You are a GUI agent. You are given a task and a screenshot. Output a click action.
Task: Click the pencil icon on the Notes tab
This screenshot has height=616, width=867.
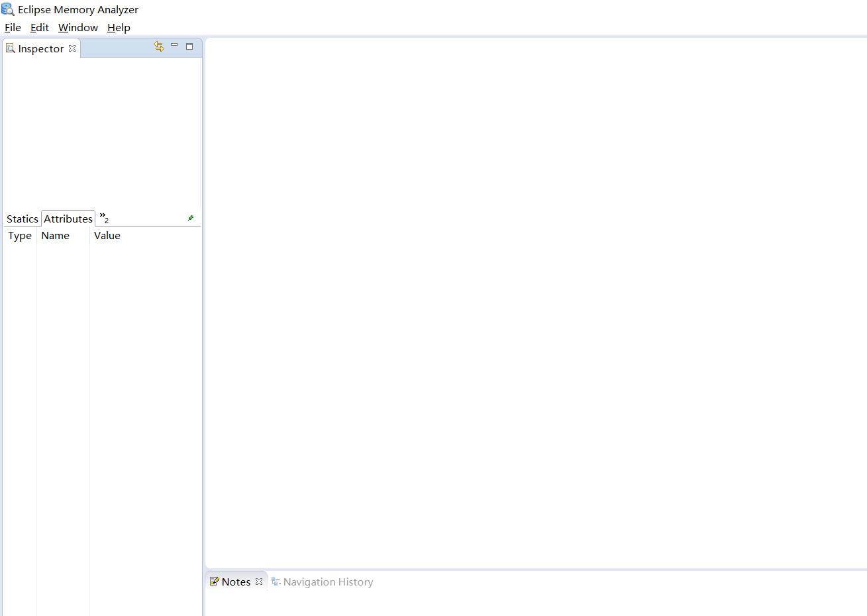coord(215,581)
